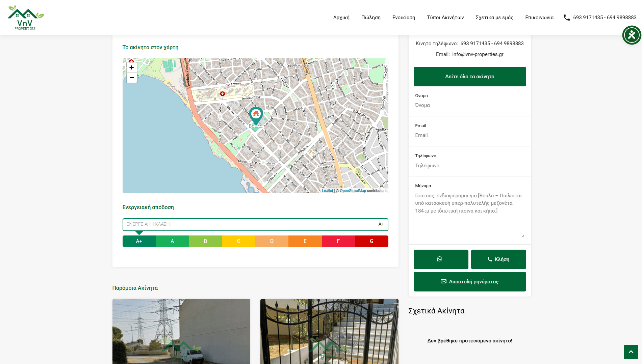
Task: Click the red hospital marker on map
Action: coord(223,94)
